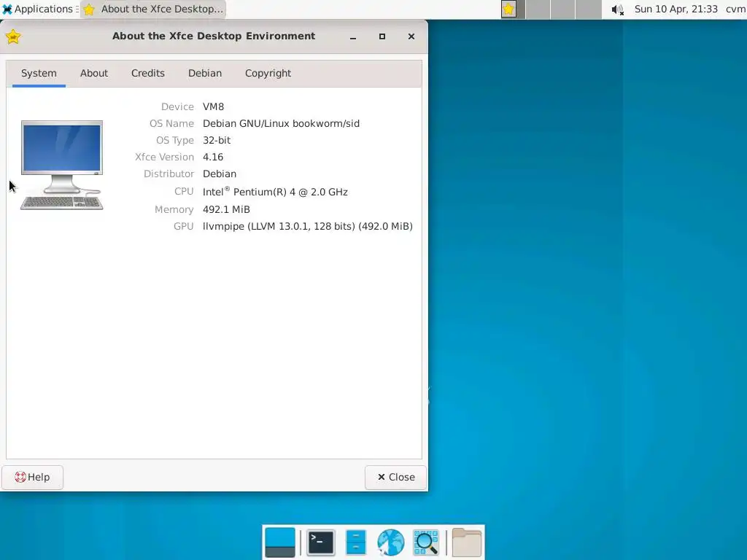Launch the Terminal emulator from the dock
Screen dimensions: 747x560
point(320,542)
